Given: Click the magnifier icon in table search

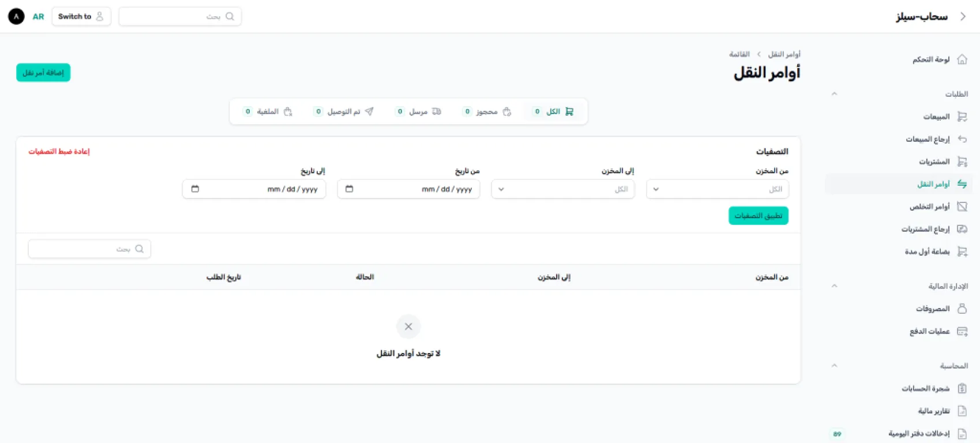Looking at the screenshot, I should [x=139, y=249].
